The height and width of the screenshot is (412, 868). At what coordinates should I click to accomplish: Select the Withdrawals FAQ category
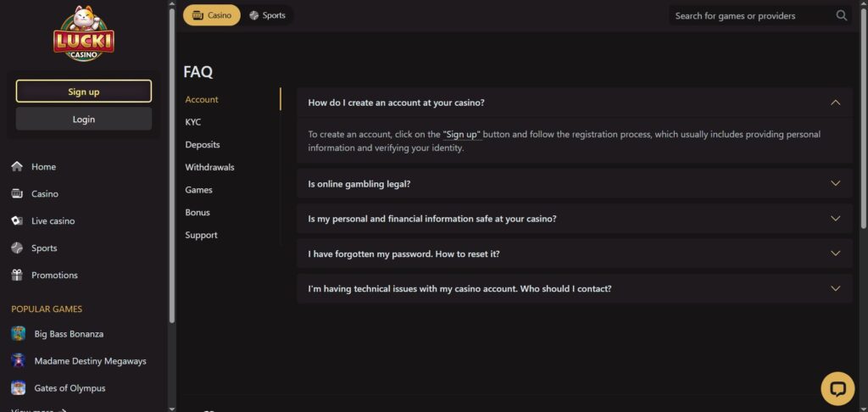coord(209,167)
